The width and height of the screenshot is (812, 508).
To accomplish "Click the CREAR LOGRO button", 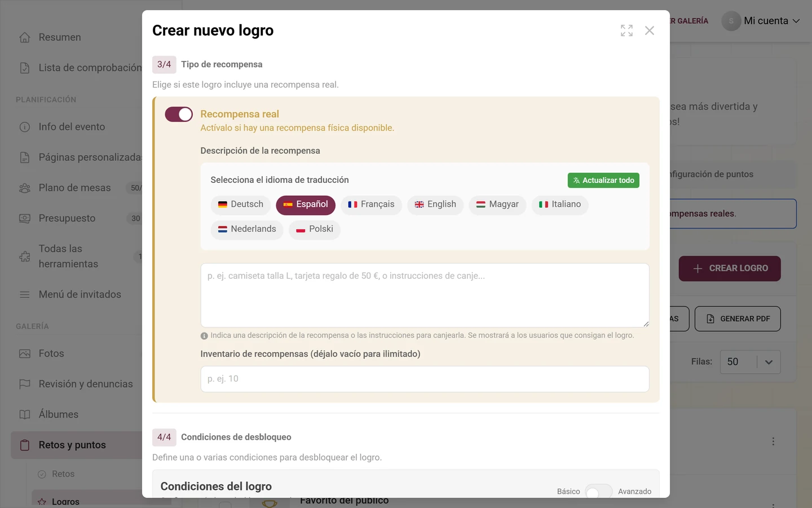I will pos(730,269).
